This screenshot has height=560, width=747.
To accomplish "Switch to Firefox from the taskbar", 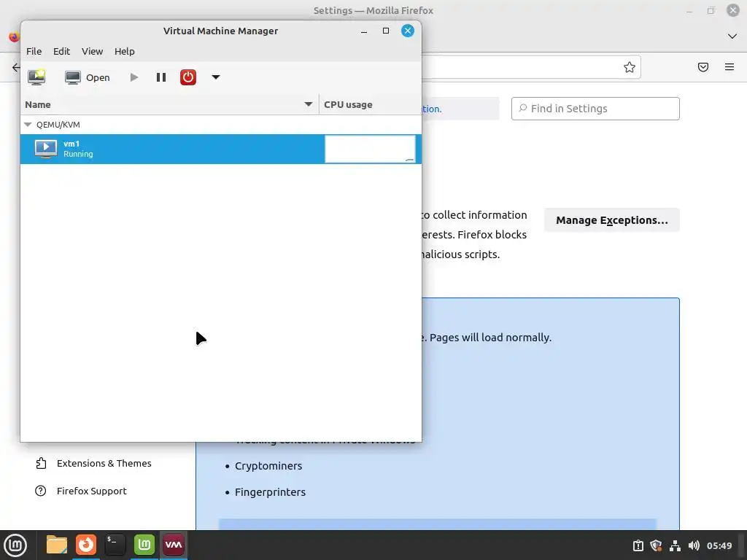I will [86, 545].
